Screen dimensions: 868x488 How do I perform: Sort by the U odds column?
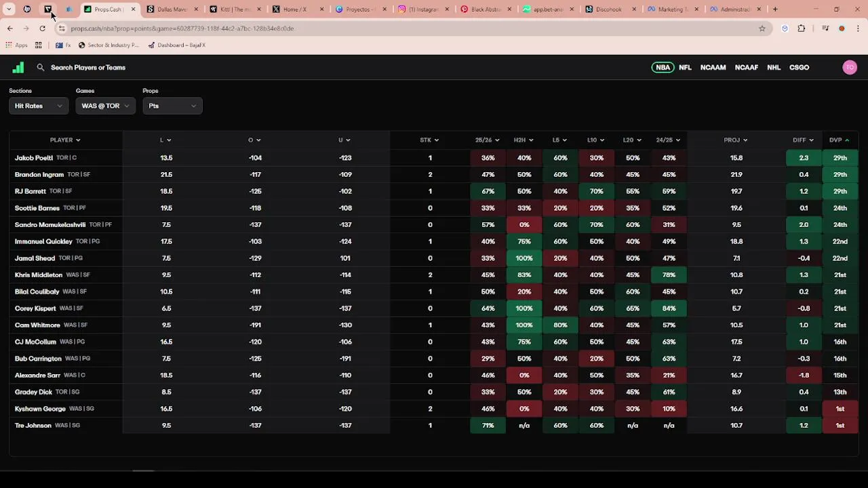click(x=344, y=140)
